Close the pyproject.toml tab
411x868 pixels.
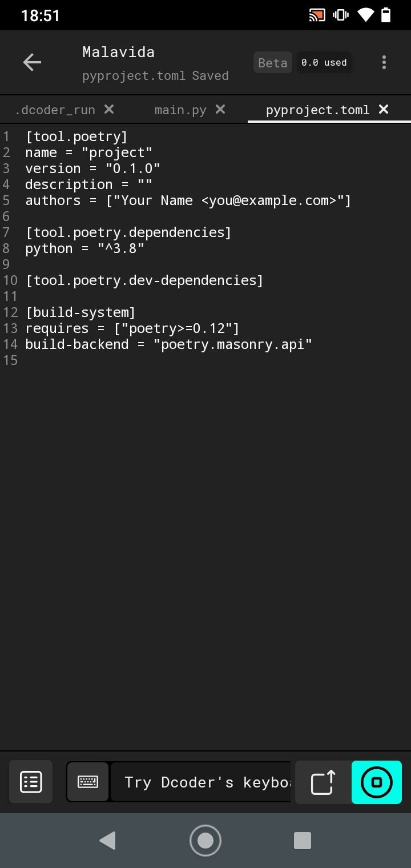(384, 109)
